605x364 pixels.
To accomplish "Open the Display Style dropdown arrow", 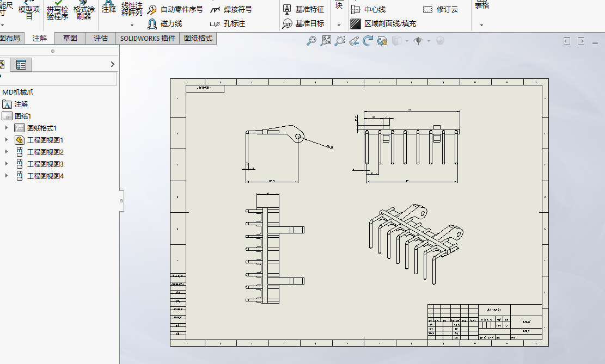I will point(407,41).
